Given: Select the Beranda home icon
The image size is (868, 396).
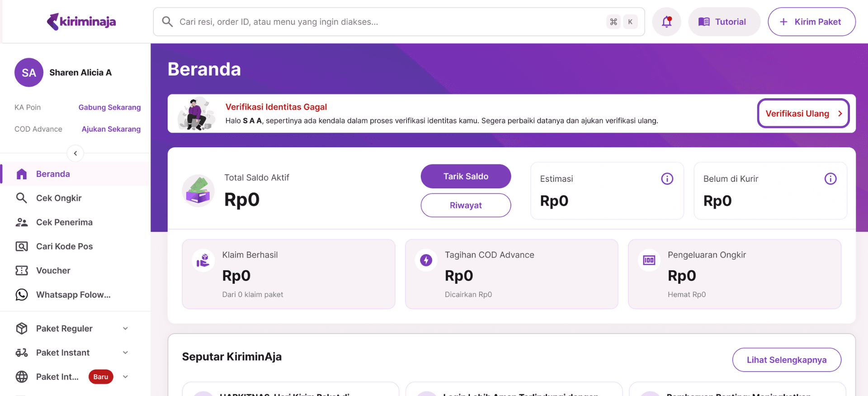Looking at the screenshot, I should click(x=22, y=173).
